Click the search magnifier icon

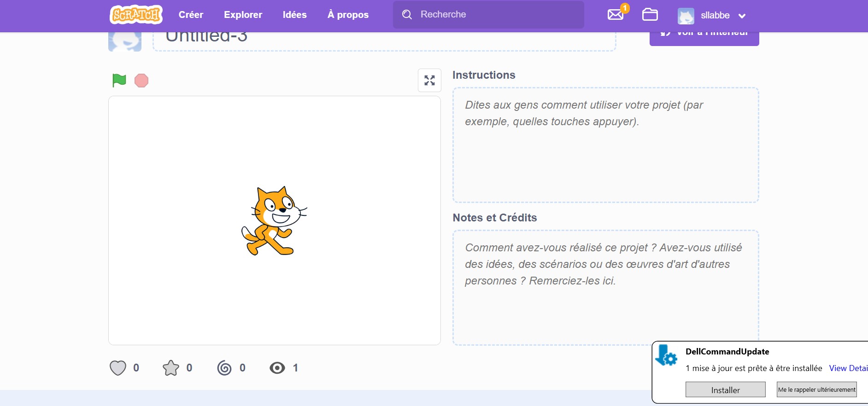[x=407, y=15]
